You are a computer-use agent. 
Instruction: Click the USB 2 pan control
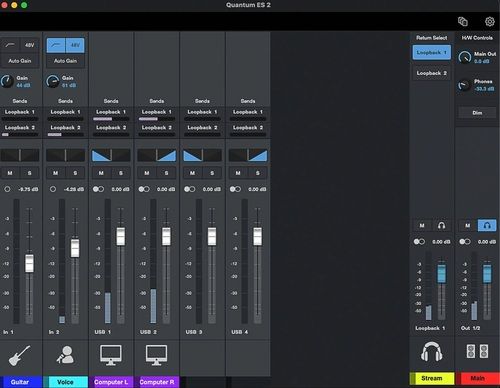pyautogui.click(x=156, y=155)
